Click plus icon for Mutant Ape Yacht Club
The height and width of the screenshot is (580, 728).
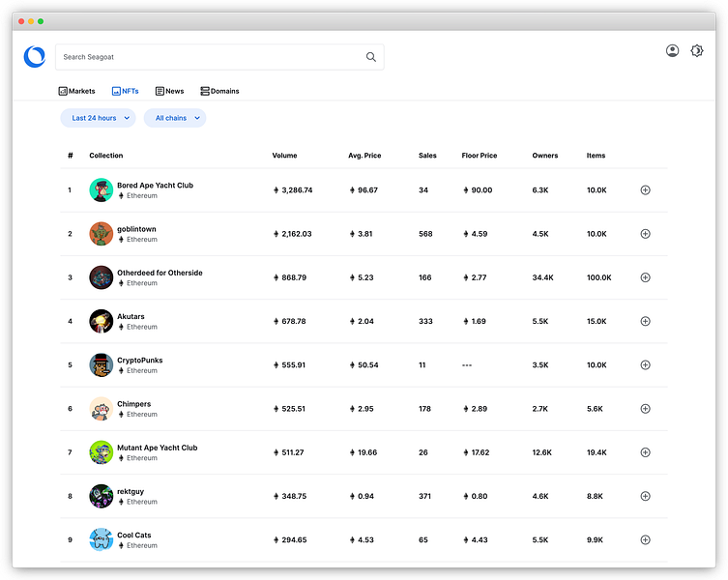pos(646,452)
